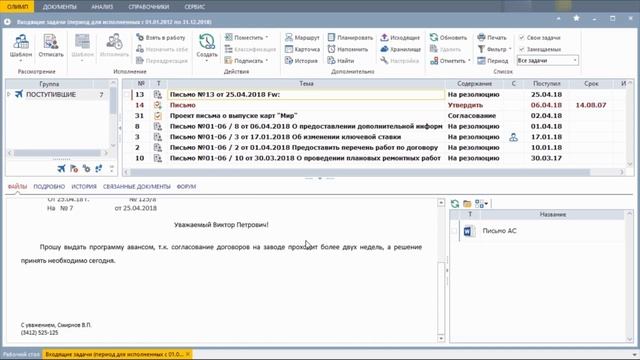Open the СПРАВОЧНИКИ menu

[149, 7]
